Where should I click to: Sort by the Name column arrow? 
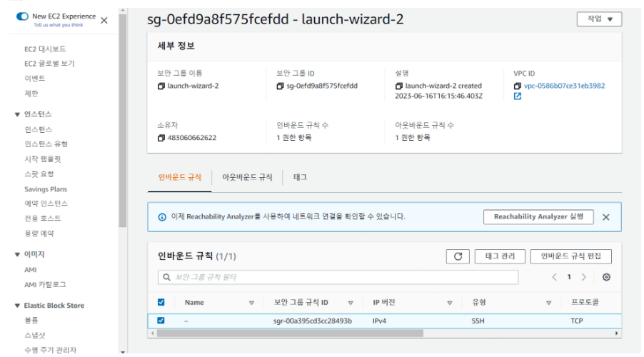tap(251, 303)
